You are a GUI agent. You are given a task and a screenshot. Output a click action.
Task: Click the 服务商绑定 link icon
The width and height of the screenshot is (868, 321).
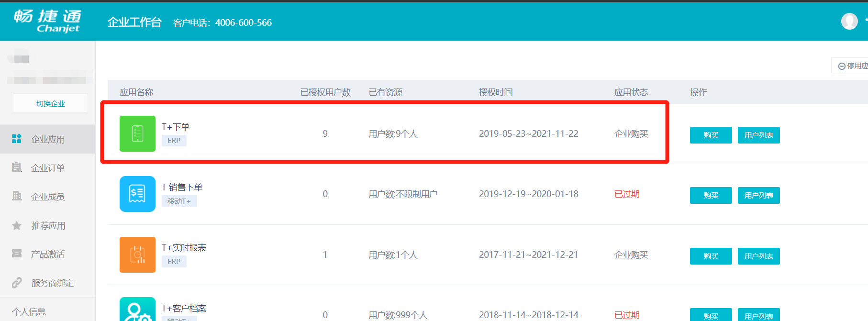[x=17, y=283]
